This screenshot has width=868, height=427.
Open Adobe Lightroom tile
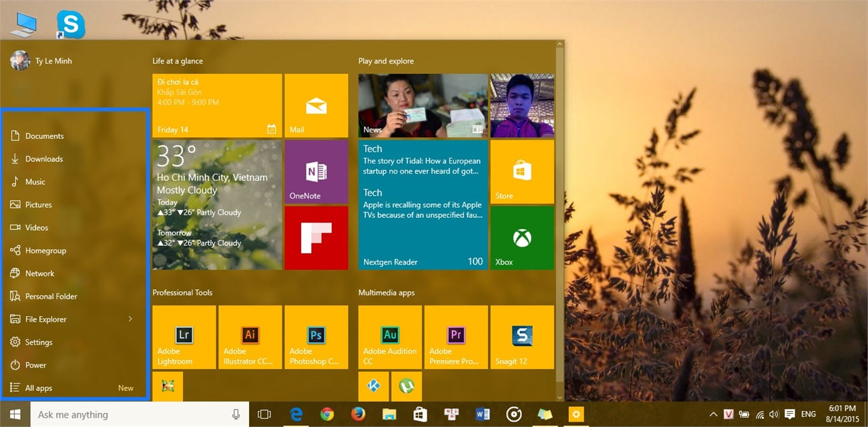[184, 337]
